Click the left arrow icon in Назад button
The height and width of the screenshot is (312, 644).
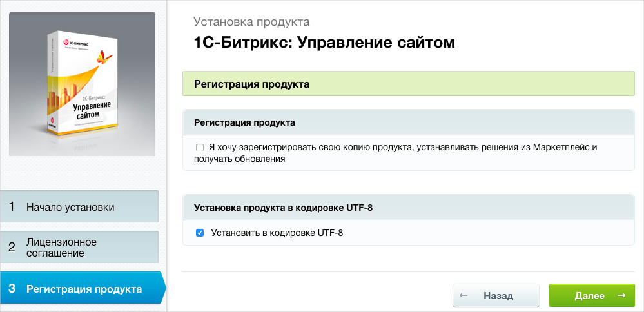coord(463,296)
